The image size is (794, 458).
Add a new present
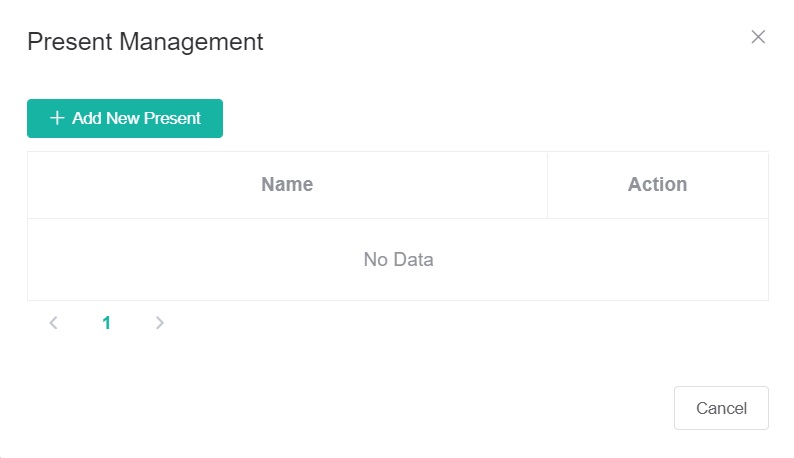[x=125, y=118]
